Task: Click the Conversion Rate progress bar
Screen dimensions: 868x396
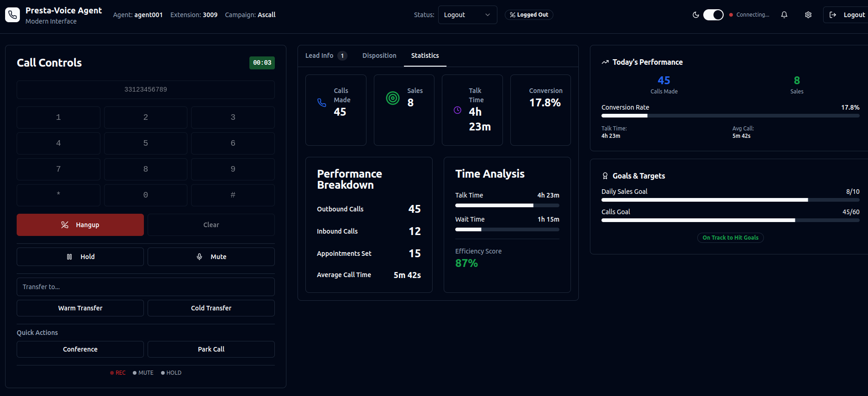Action: [x=731, y=116]
